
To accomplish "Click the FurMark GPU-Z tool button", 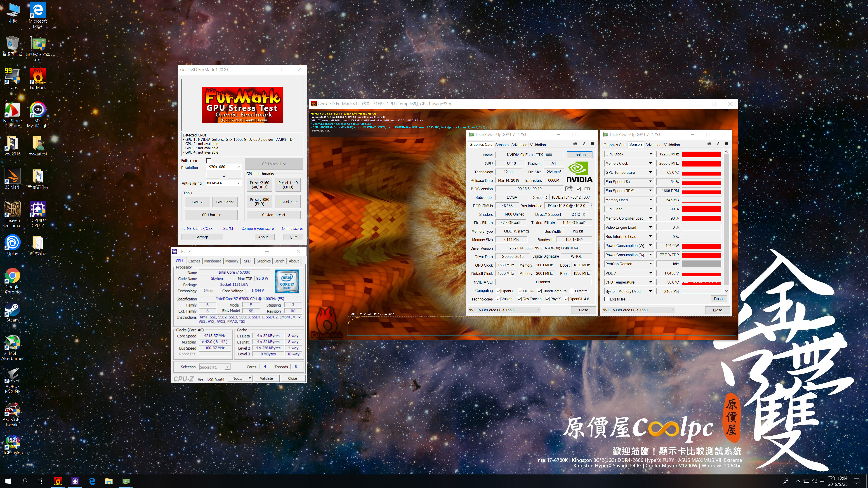I will click(198, 202).
